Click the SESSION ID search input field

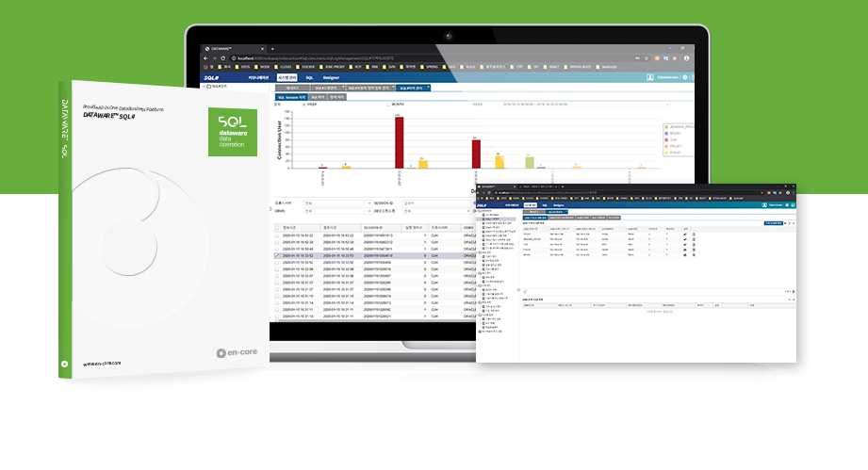(x=435, y=203)
